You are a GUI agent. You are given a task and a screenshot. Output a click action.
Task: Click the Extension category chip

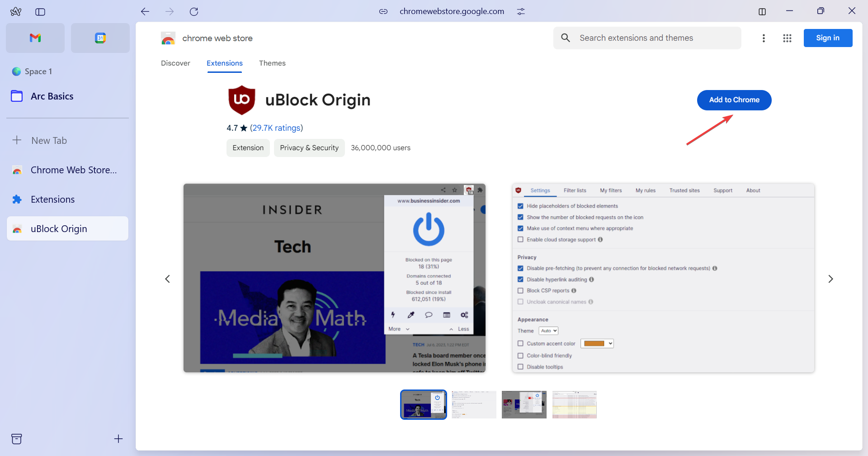point(248,148)
